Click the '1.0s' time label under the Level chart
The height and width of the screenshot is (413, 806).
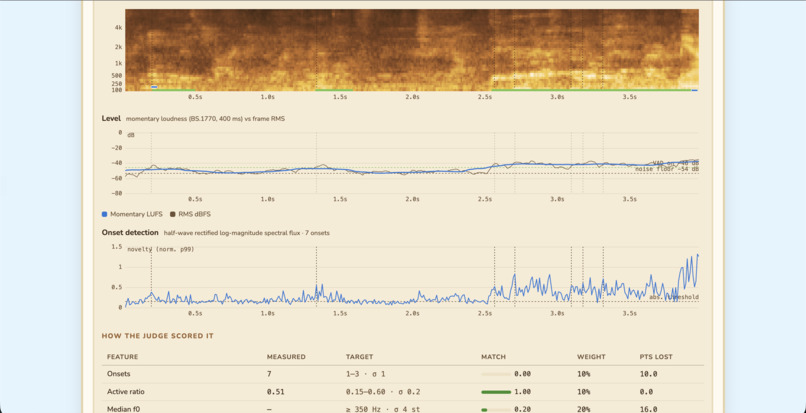(x=267, y=199)
